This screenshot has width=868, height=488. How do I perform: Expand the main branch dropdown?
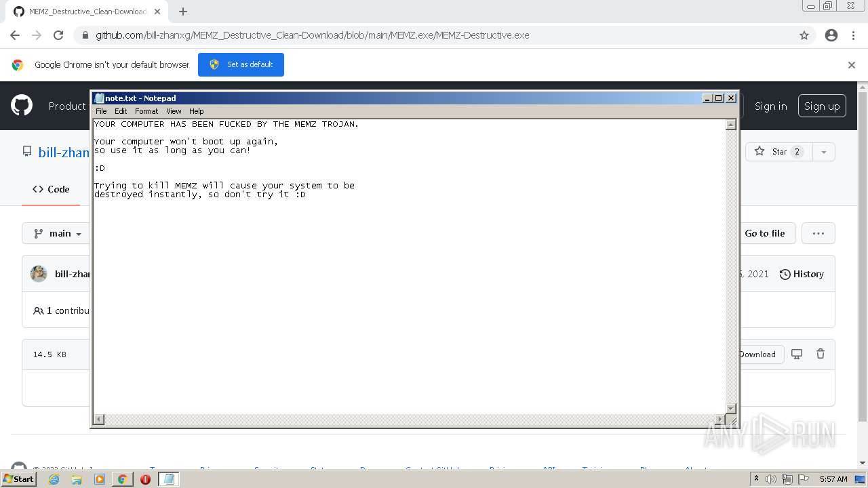coord(58,233)
